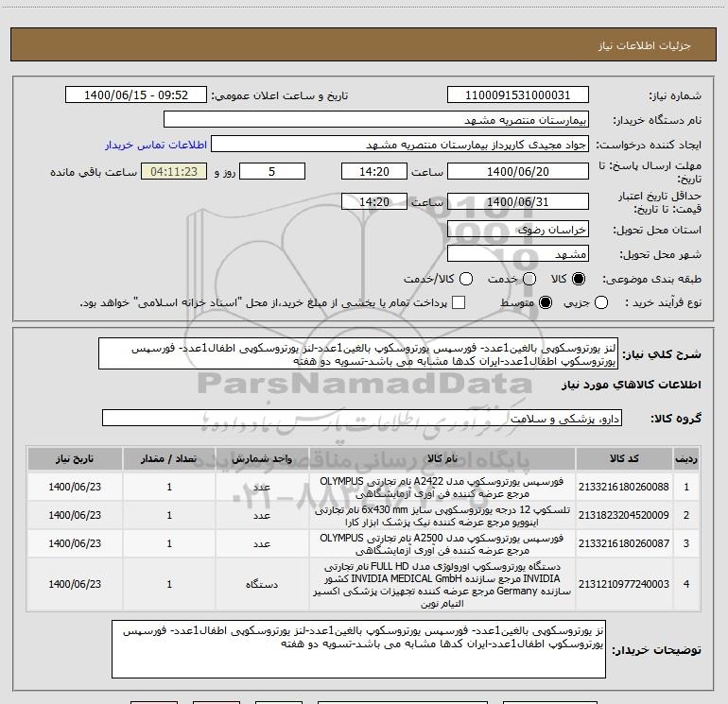Select the جزیی purchase type radio
The image size is (728, 704).
coord(600,302)
